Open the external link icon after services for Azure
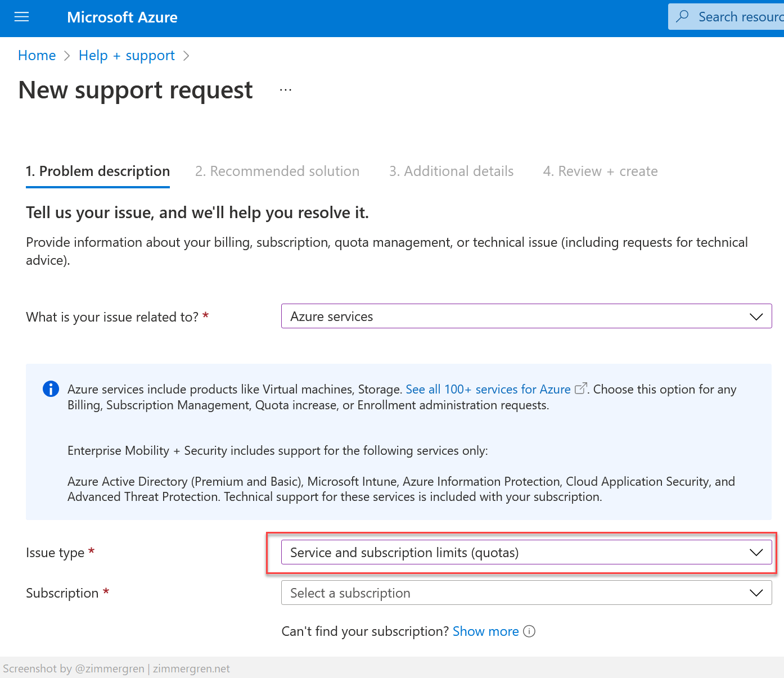Screen dimensions: 784x678 click(580, 388)
